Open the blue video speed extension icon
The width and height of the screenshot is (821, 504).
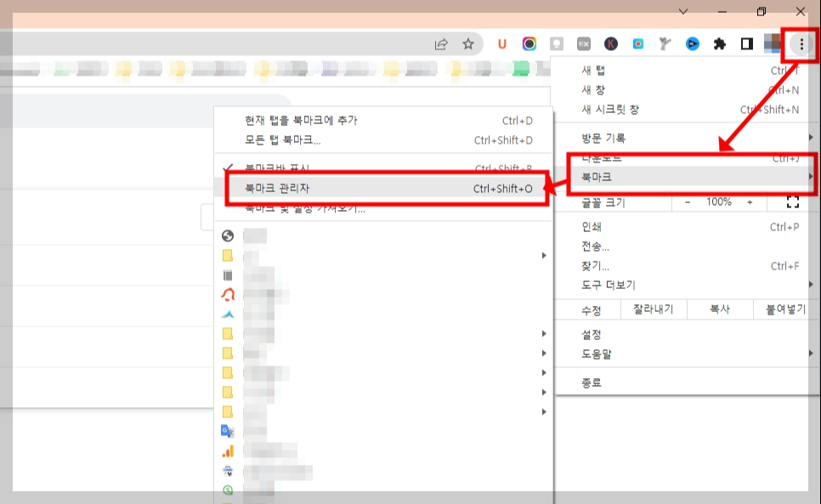[692, 43]
